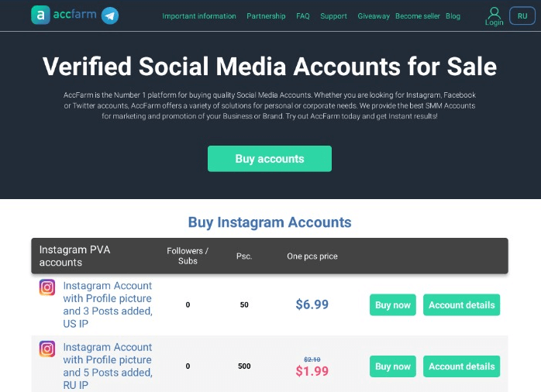This screenshot has width=541, height=392.
Task: Click Instagram icon of US IP account
Action: (x=47, y=287)
